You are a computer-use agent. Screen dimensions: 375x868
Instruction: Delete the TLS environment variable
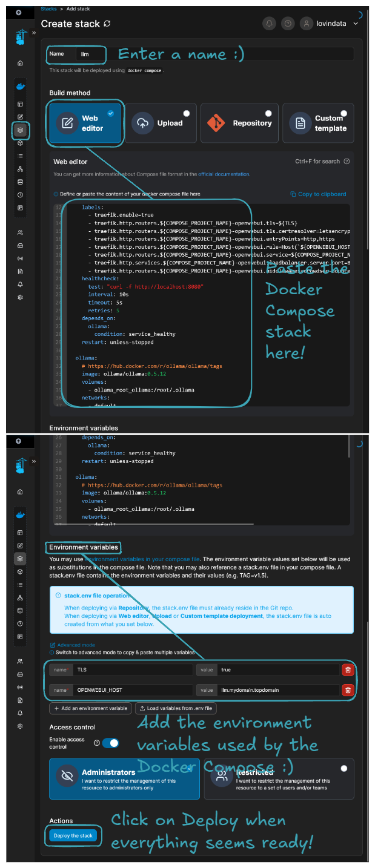(x=347, y=670)
